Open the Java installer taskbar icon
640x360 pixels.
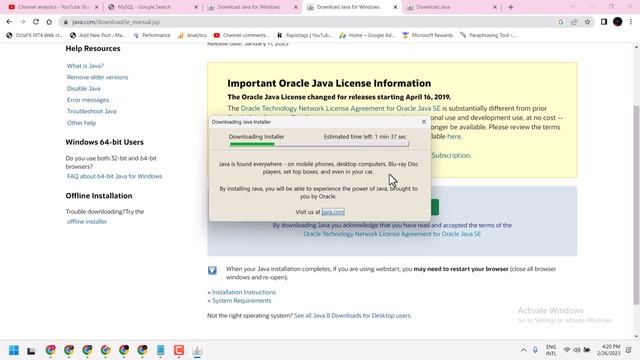(197, 350)
